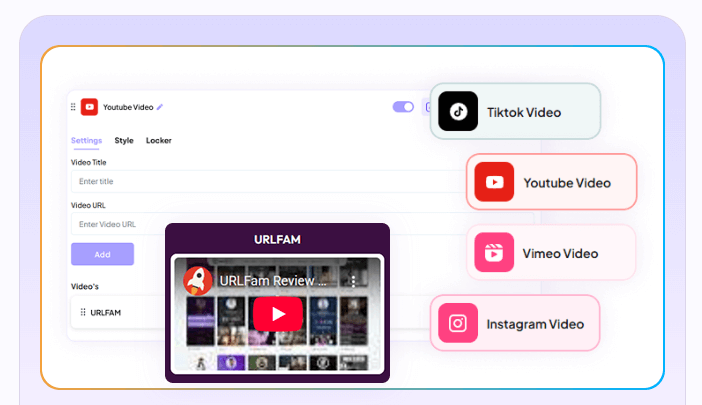Click the red YouTube icon on the Youtube Video card
This screenshot has width=702, height=405.
tap(494, 182)
